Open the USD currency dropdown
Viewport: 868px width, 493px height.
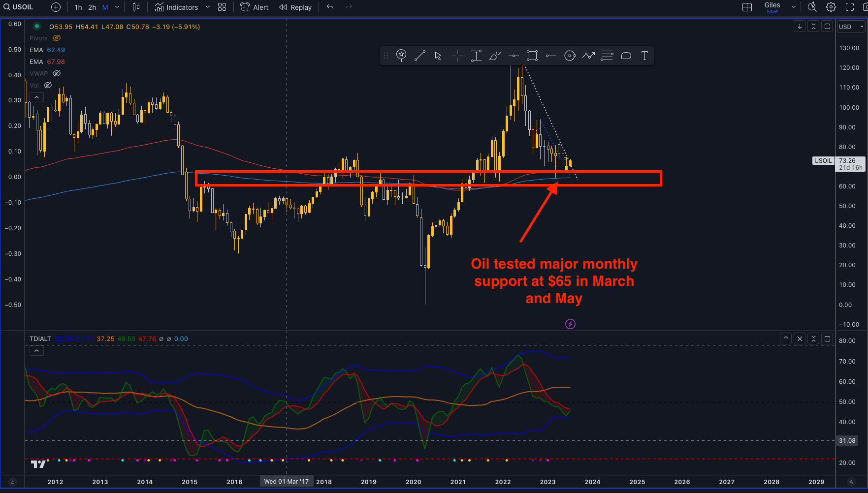[x=851, y=27]
